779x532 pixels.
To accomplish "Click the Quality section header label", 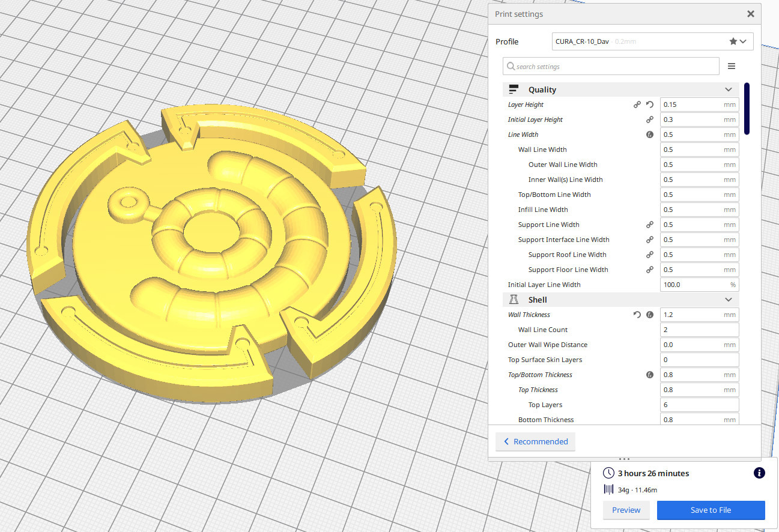I will click(x=542, y=89).
